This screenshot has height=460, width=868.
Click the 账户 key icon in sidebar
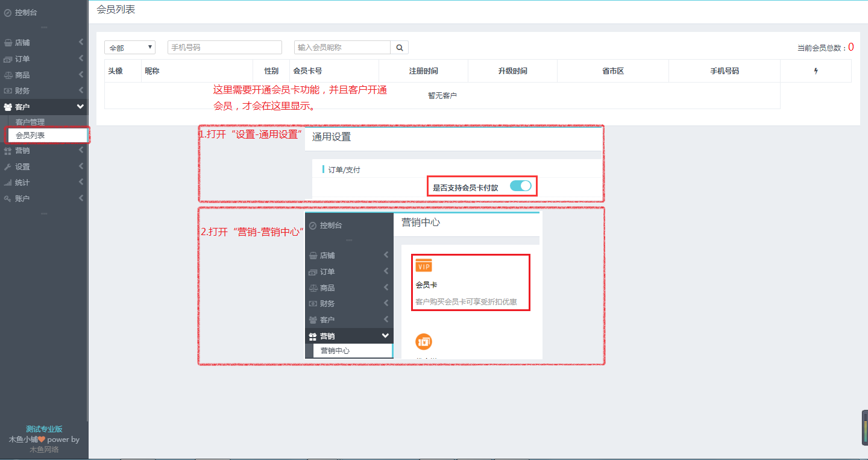[x=8, y=198]
